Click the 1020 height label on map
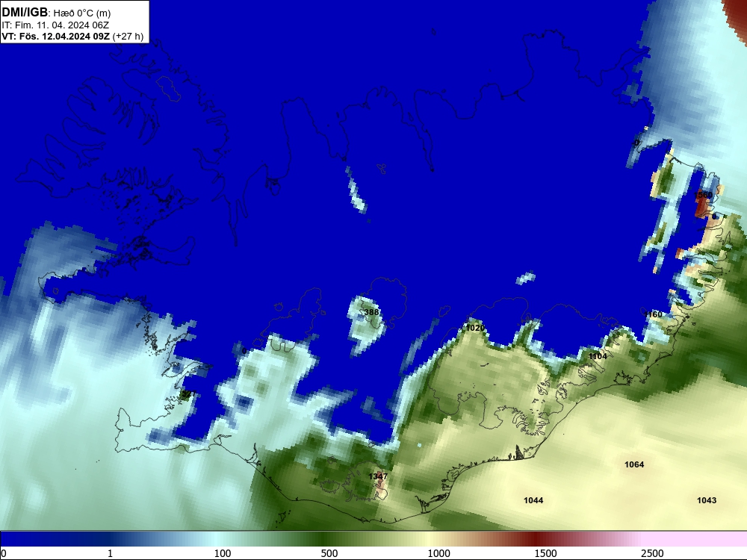The width and height of the screenshot is (747, 560). click(x=475, y=328)
